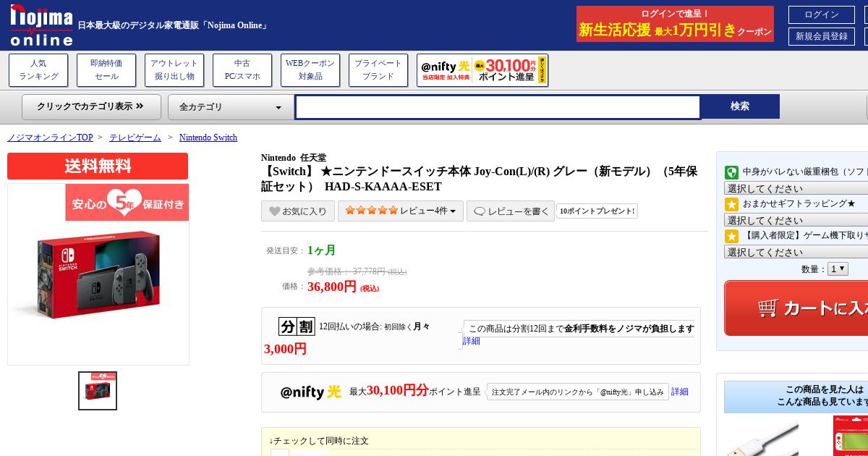The height and width of the screenshot is (456, 868).
Task: Expand クリックでカテゴリ表示 category list
Action: pos(90,106)
